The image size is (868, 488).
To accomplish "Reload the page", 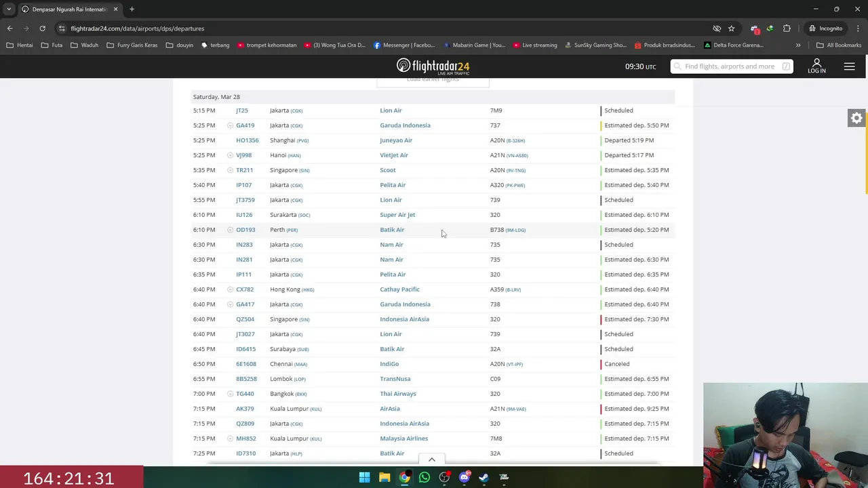I will coord(42,28).
